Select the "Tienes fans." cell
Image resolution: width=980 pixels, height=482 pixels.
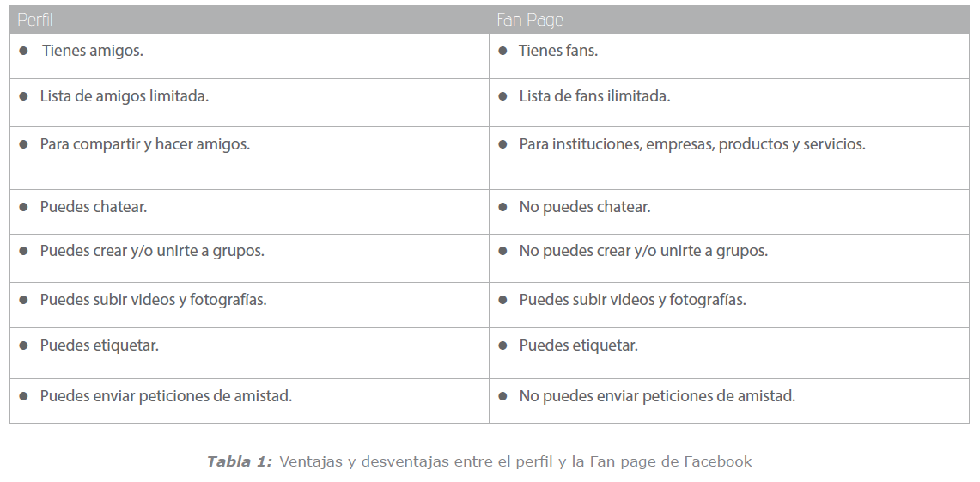pyautogui.click(x=558, y=51)
